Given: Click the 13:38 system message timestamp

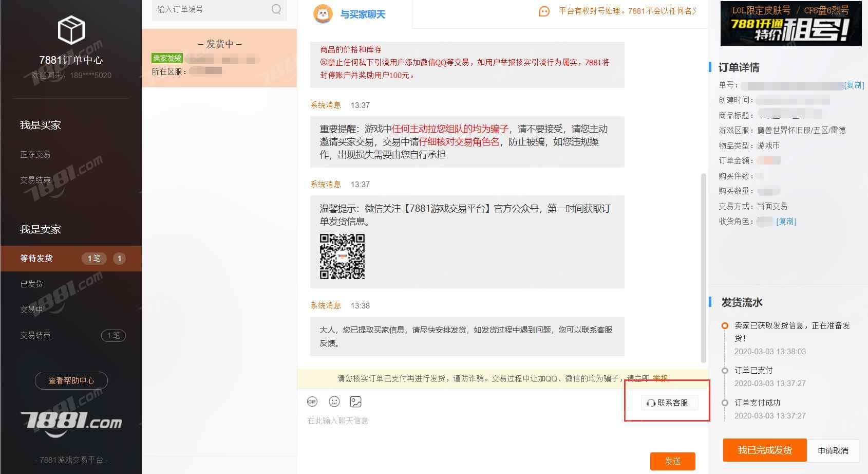Looking at the screenshot, I should (x=360, y=305).
